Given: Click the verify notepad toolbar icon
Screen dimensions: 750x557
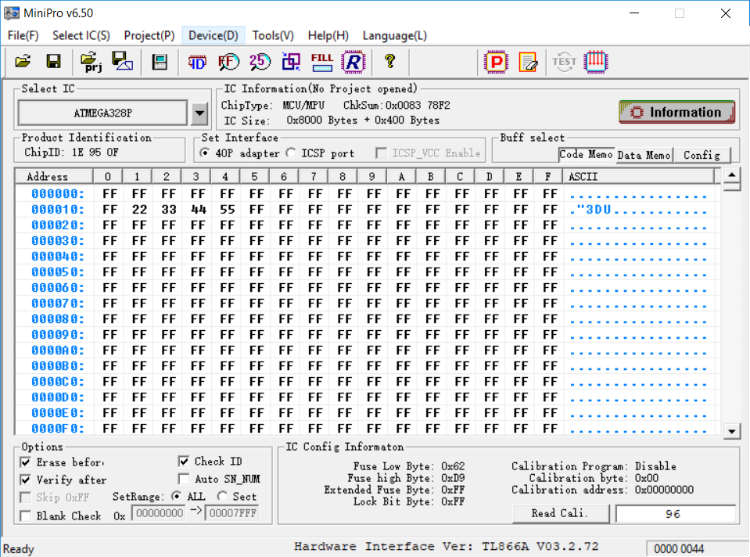Looking at the screenshot, I should 528,62.
